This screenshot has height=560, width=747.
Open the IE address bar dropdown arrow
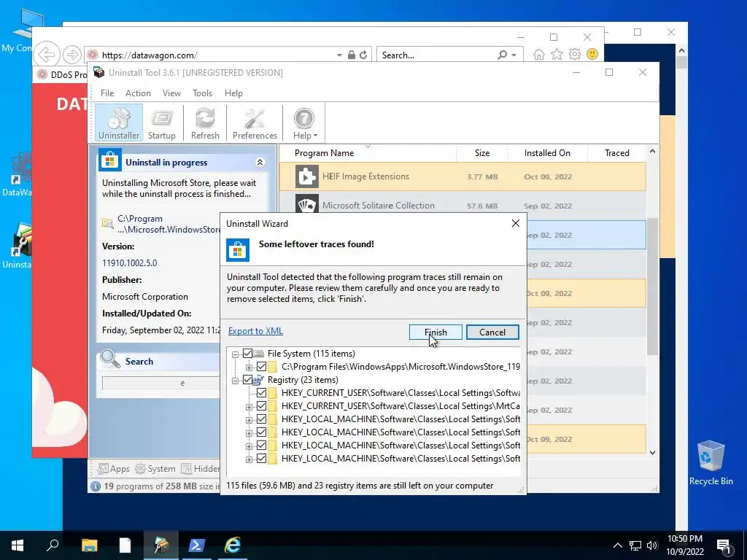pos(339,55)
